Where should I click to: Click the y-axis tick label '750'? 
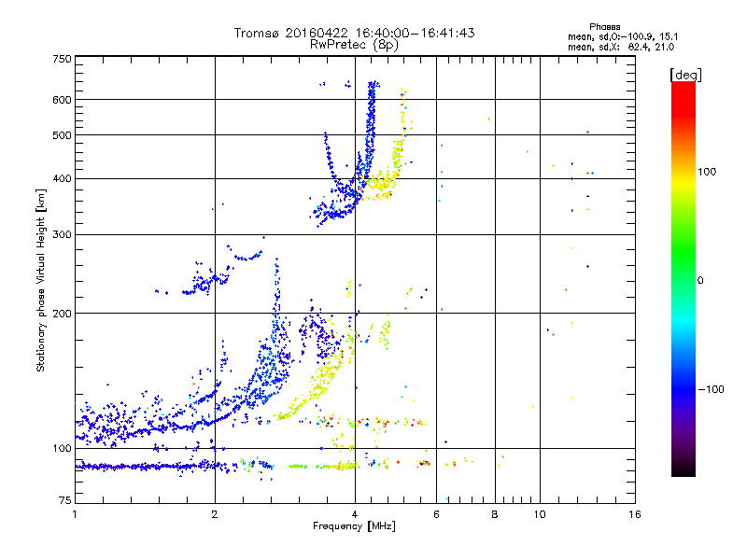click(62, 60)
